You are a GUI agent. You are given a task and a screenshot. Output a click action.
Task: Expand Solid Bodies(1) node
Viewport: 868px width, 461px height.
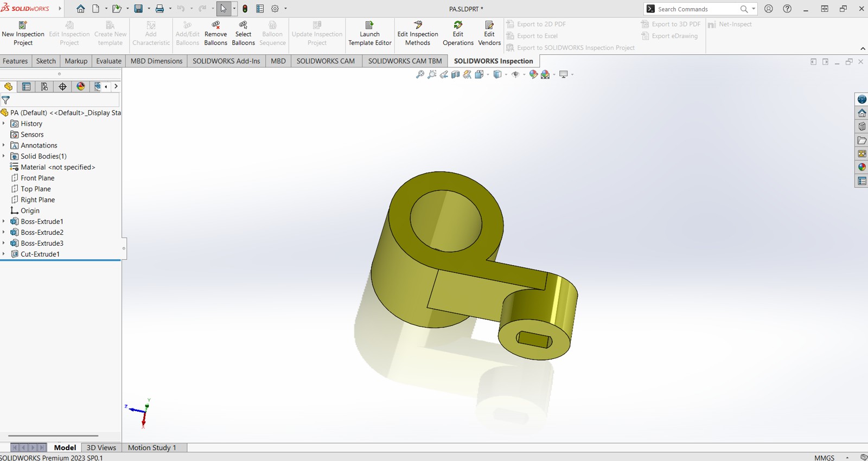click(4, 156)
